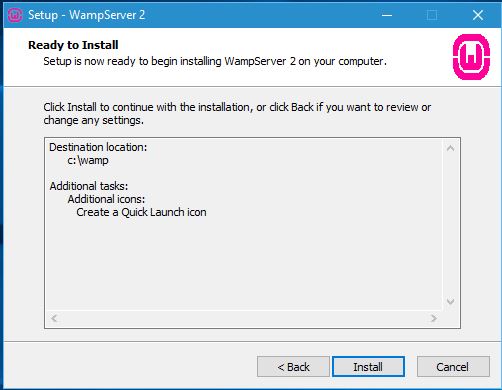Click the large pink WampServer logo

471,57
